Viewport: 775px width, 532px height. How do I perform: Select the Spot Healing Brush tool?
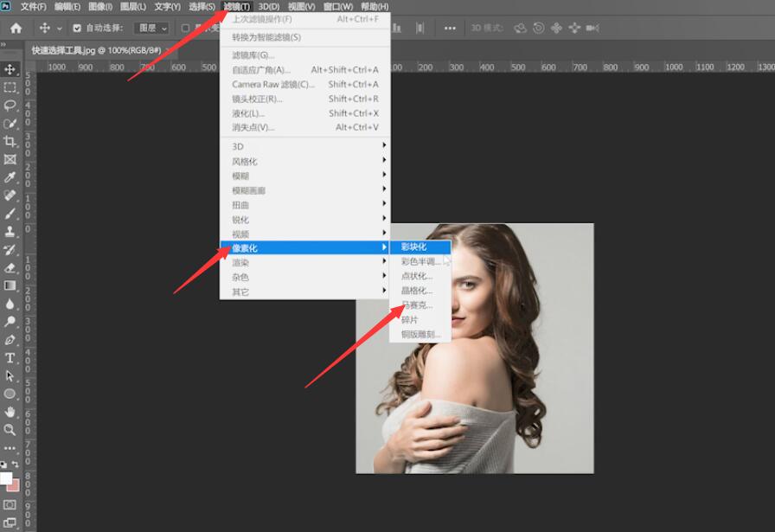tap(10, 195)
